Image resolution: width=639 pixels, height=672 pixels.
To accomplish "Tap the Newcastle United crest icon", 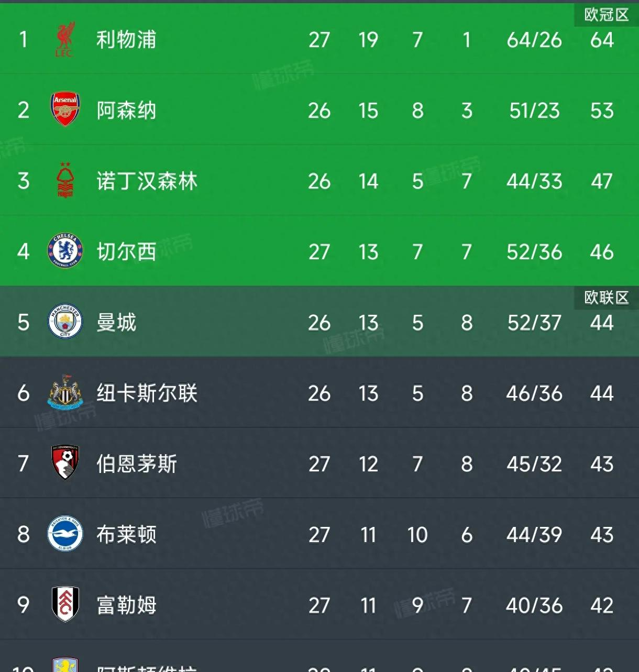I will pyautogui.click(x=65, y=393).
